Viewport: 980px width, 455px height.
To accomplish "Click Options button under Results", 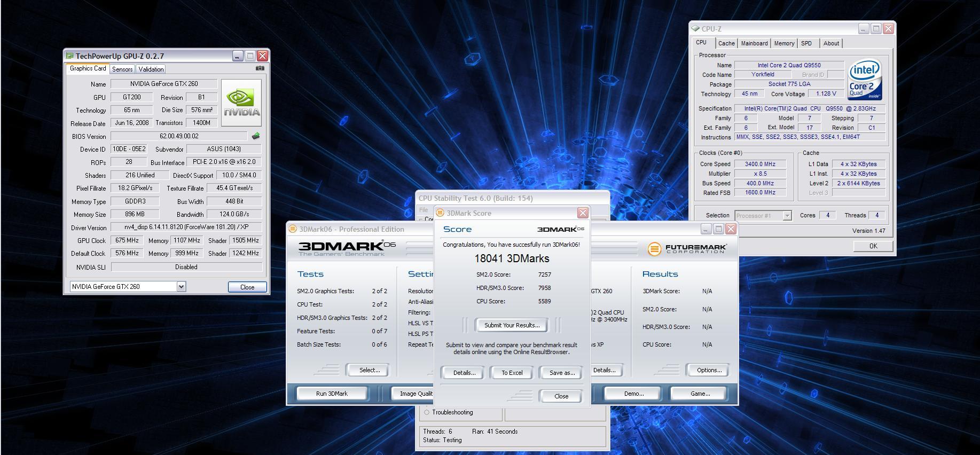I will 709,370.
